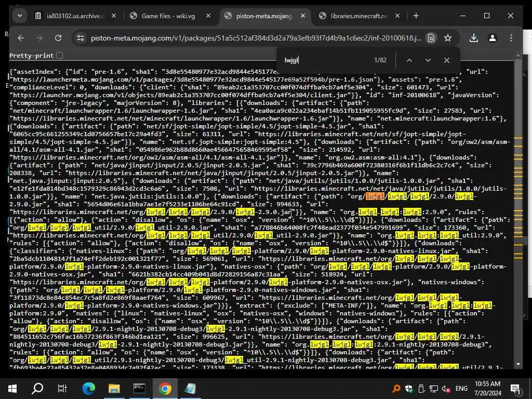Click the page scrollbar down arrow
The image size is (532, 399).
point(518,364)
